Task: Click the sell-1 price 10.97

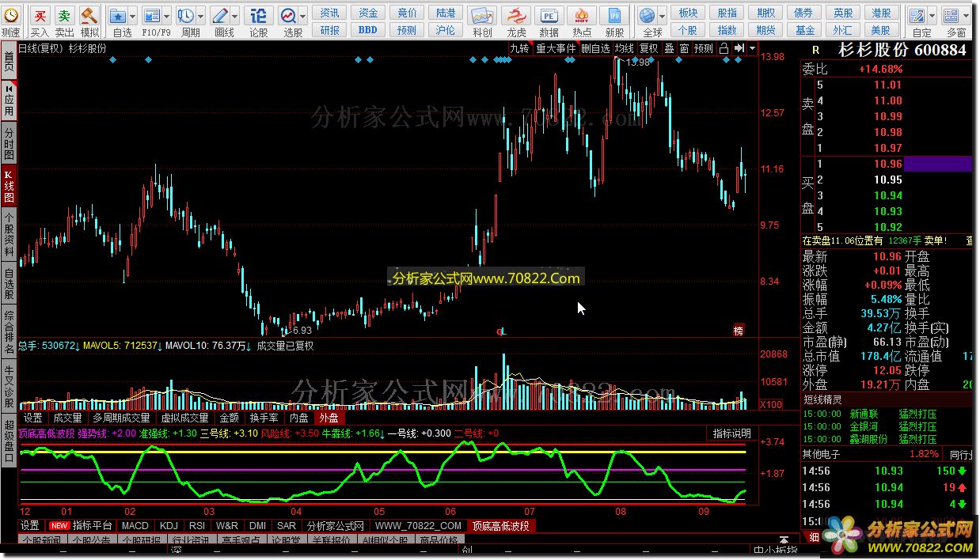Action: 887,148
